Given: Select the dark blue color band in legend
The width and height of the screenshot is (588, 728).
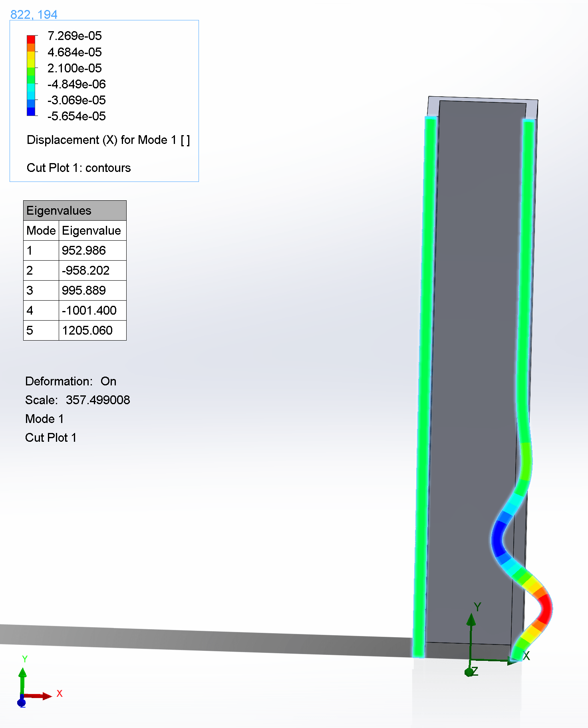Looking at the screenshot, I should click(31, 112).
